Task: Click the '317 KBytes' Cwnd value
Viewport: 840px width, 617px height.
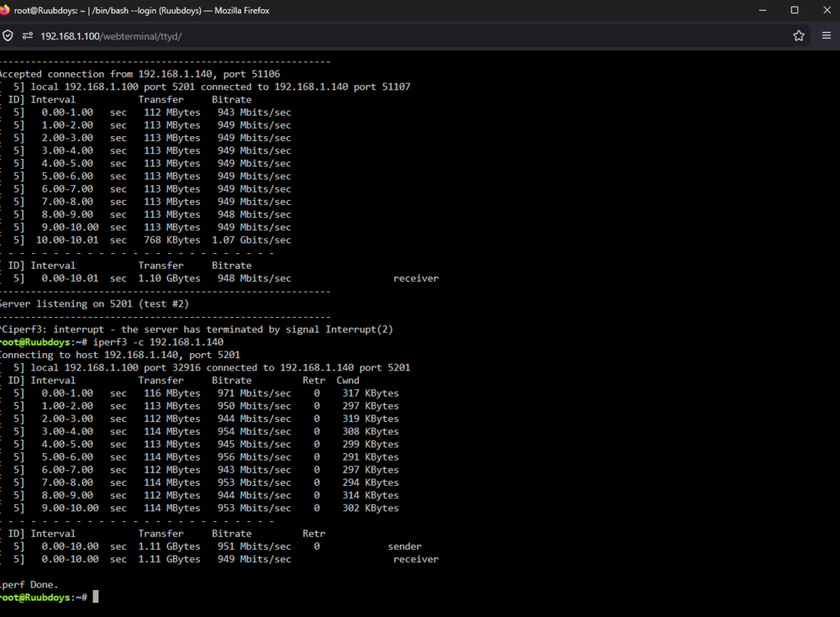Action: click(x=370, y=393)
